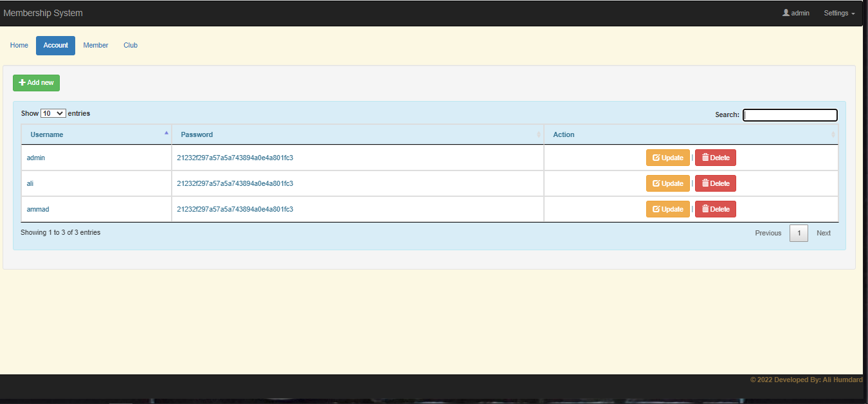Click the Membership System brand link
The width and height of the screenshot is (868, 404).
(x=43, y=13)
